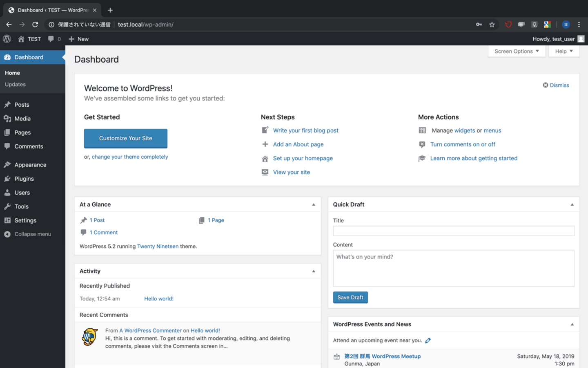Collapse the Activity panel
This screenshot has height=368, width=588.
click(x=314, y=271)
